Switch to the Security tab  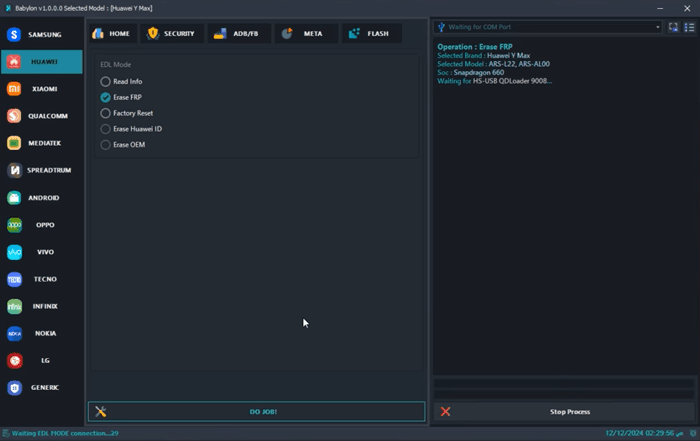click(x=170, y=33)
